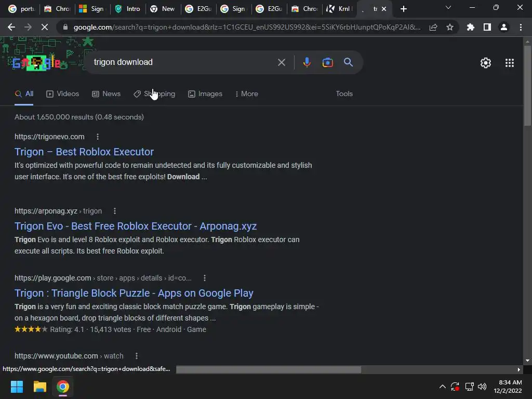Click 'About 1,650,000 results' text
This screenshot has height=399, width=532.
tap(54, 117)
